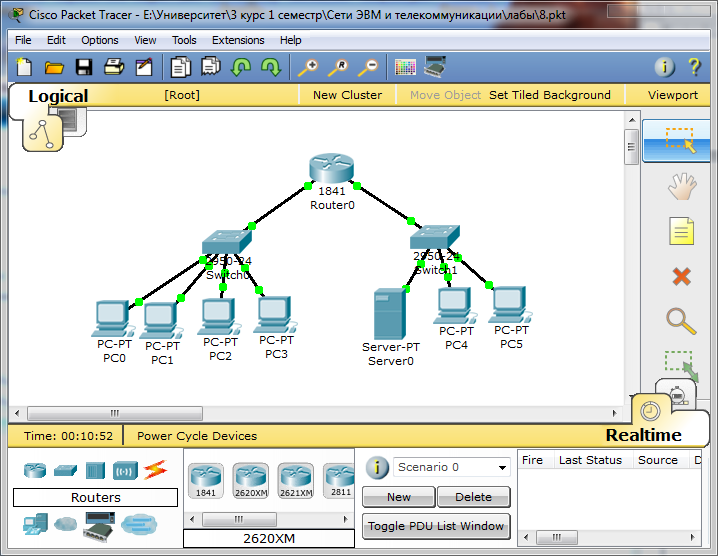Click workspace horizontal scrollbar thumb
This screenshot has width=718, height=556.
[115, 413]
